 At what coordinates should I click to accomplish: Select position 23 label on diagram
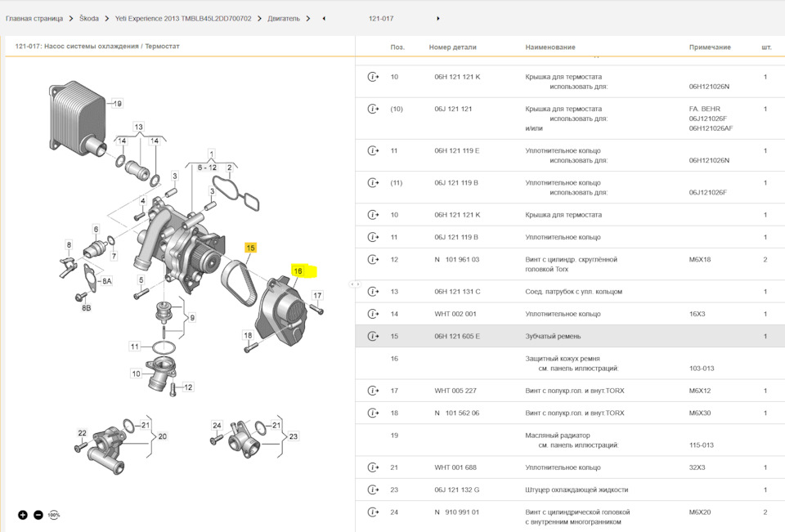coord(294,436)
